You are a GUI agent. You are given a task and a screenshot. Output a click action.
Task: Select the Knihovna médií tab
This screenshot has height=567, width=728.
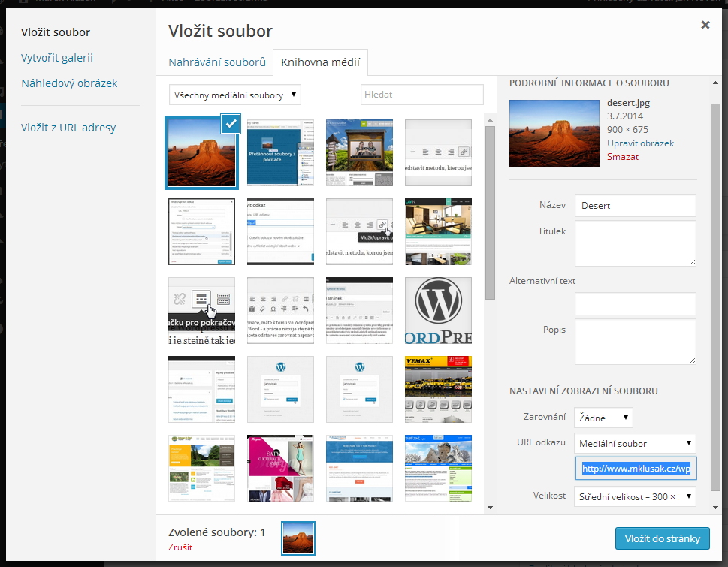320,62
